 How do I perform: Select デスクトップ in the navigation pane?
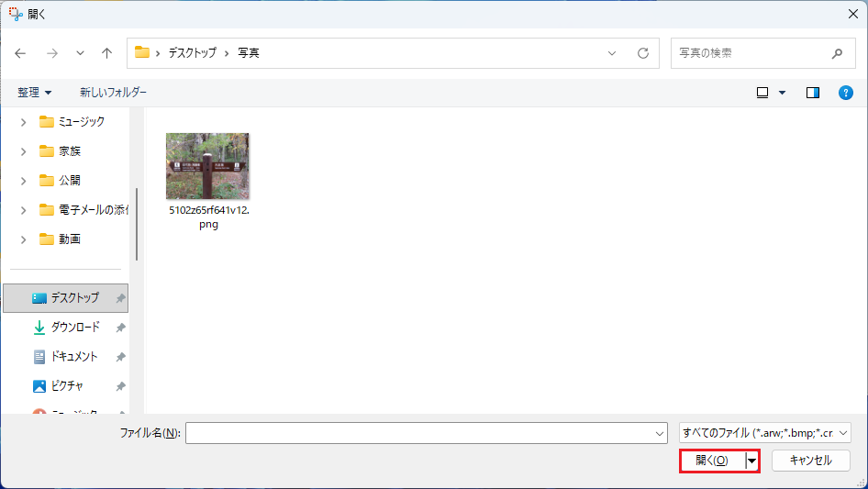73,298
